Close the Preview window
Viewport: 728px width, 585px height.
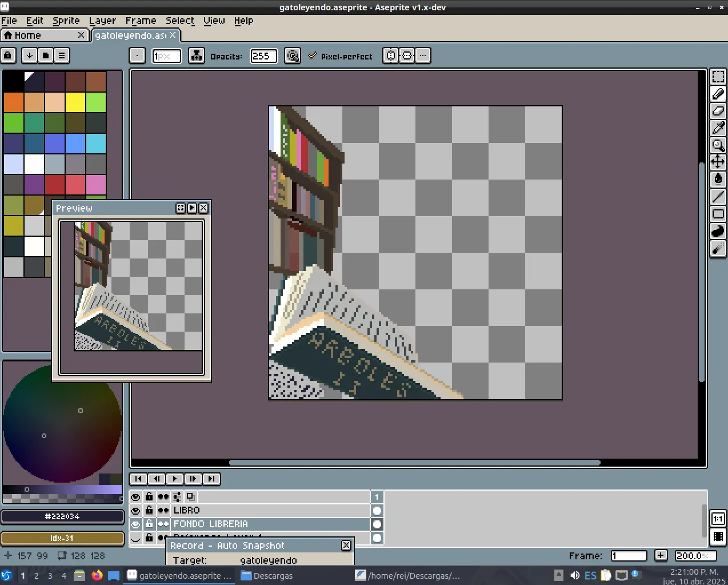click(203, 208)
